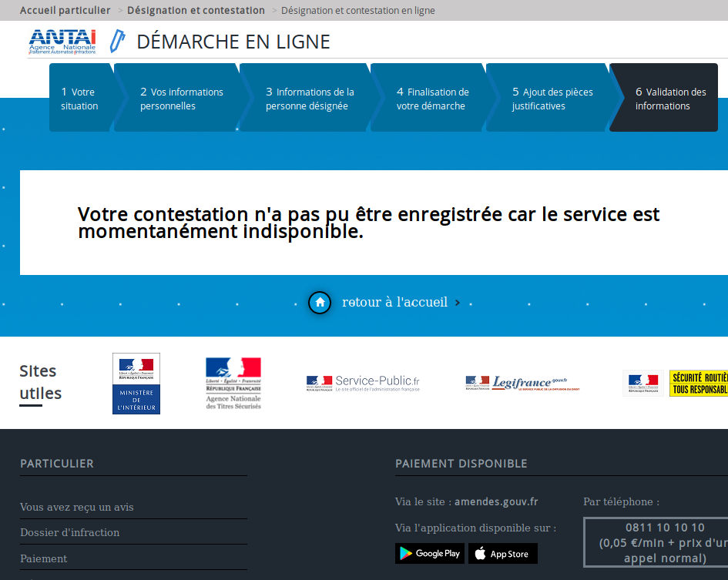Open the Dossier d'infraction footer link
Viewport: 728px width, 580px height.
click(x=69, y=533)
